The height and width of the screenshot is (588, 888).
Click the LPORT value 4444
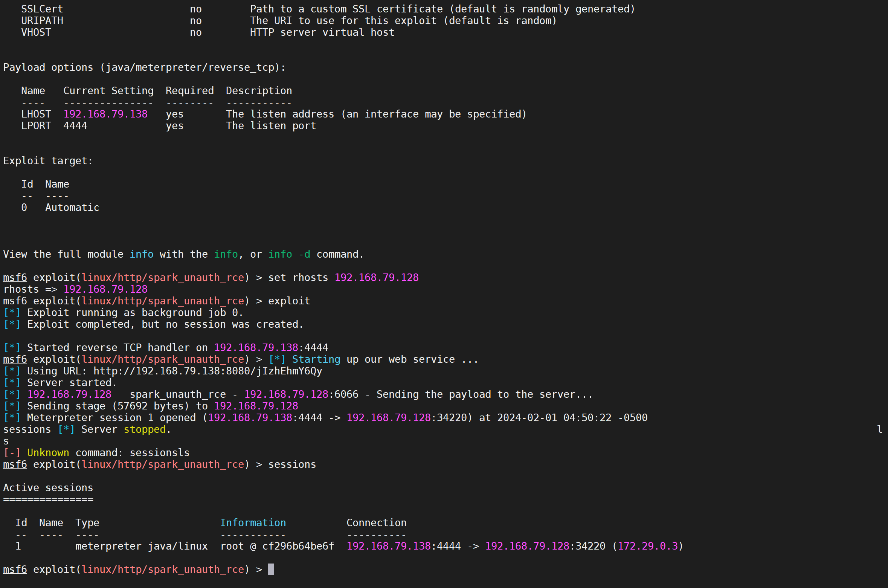tap(75, 126)
